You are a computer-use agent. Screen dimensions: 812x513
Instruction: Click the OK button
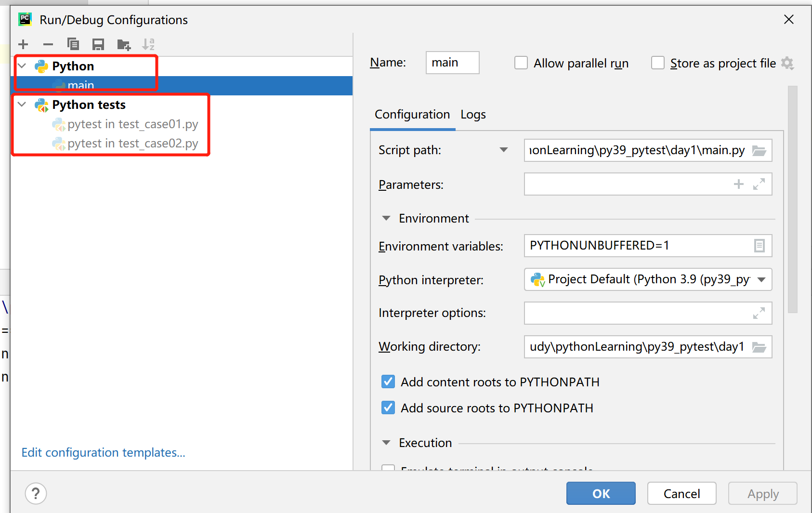pyautogui.click(x=601, y=494)
